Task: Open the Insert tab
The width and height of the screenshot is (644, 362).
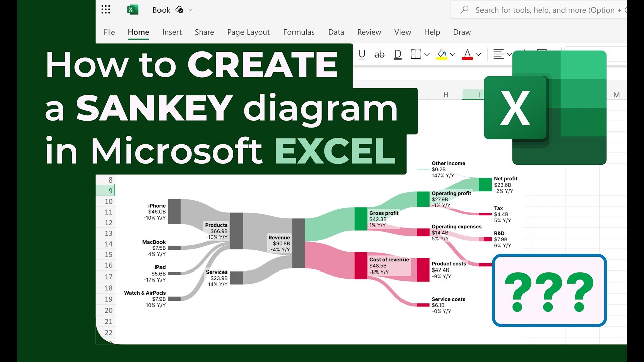Action: [x=172, y=32]
